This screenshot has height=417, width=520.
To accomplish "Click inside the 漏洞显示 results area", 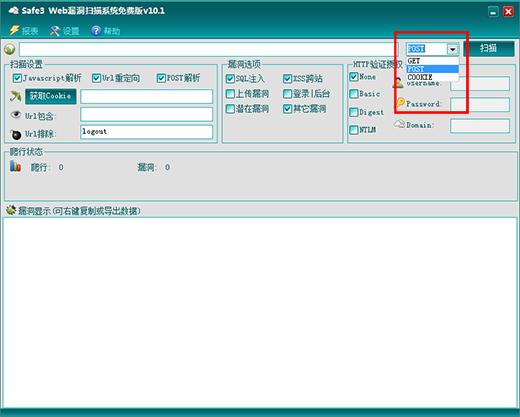I will [x=260, y=312].
